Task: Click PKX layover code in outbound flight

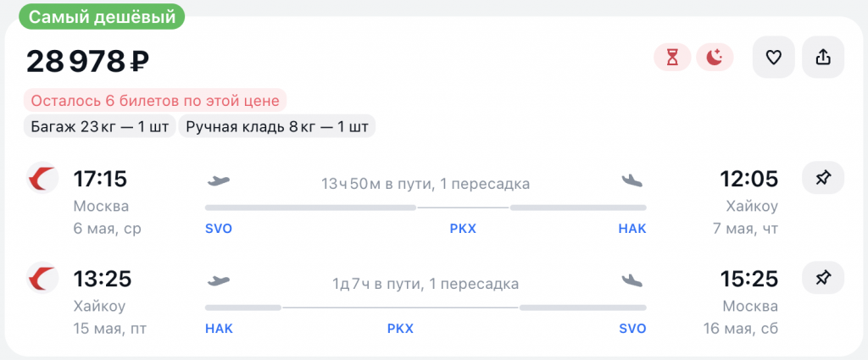Action: [463, 229]
